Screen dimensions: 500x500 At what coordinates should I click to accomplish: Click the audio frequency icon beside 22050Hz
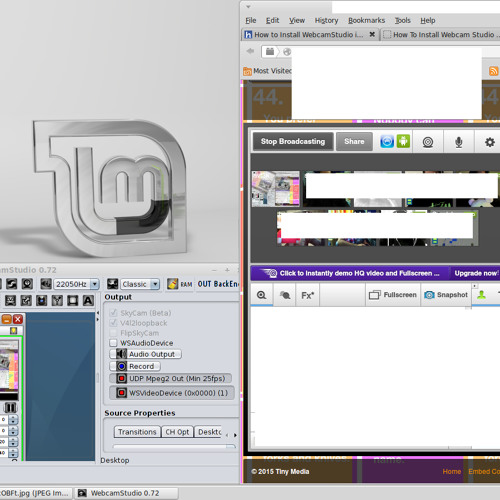[x=46, y=284]
